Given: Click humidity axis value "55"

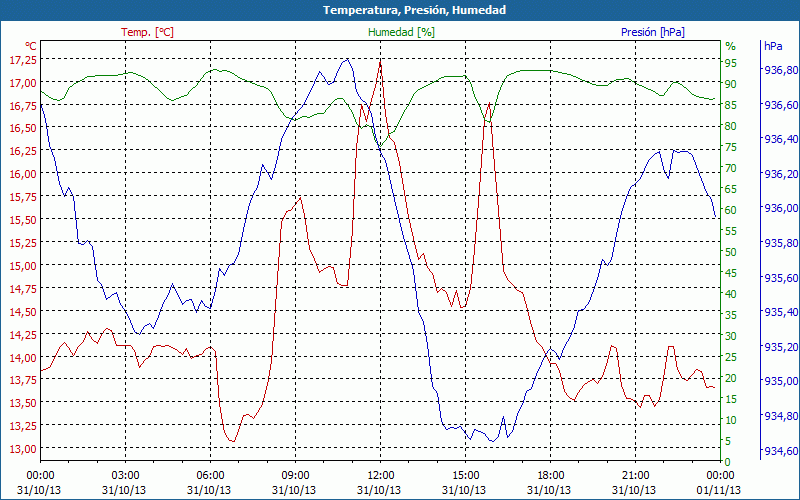Looking at the screenshot, I should point(731,231).
